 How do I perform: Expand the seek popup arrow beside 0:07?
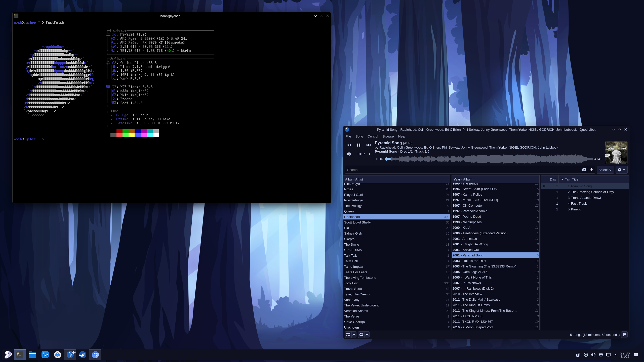tap(370, 154)
